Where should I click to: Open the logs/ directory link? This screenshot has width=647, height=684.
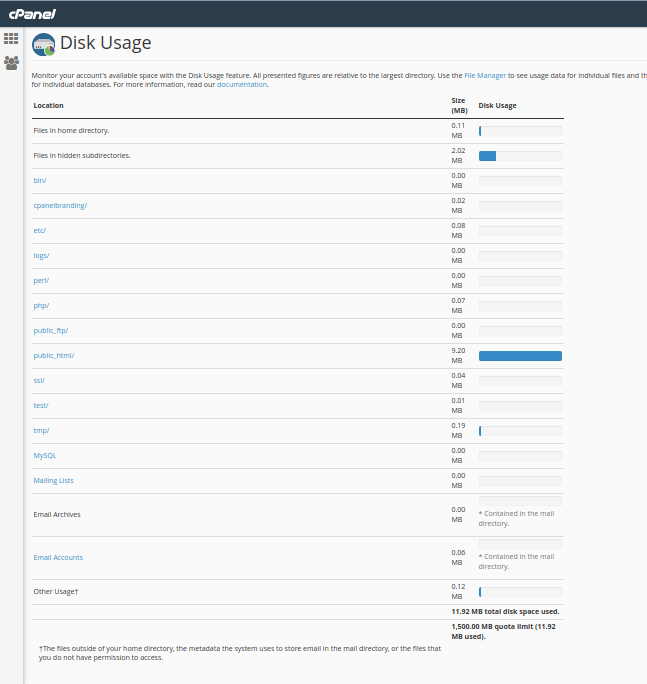(41, 255)
